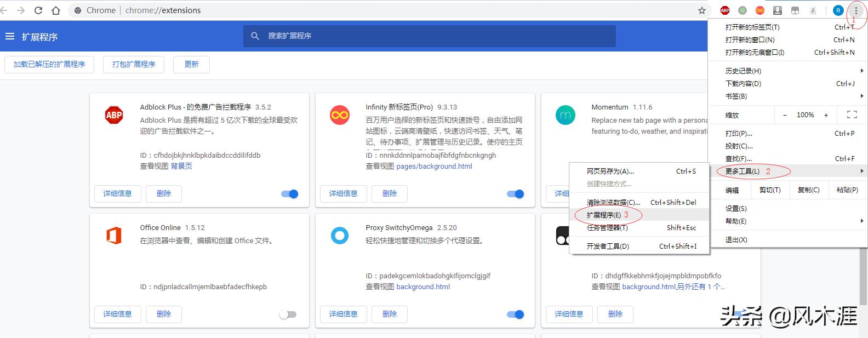Click the chrome://extensions address bar
Screen dimensions: 868x338
tap(389, 10)
